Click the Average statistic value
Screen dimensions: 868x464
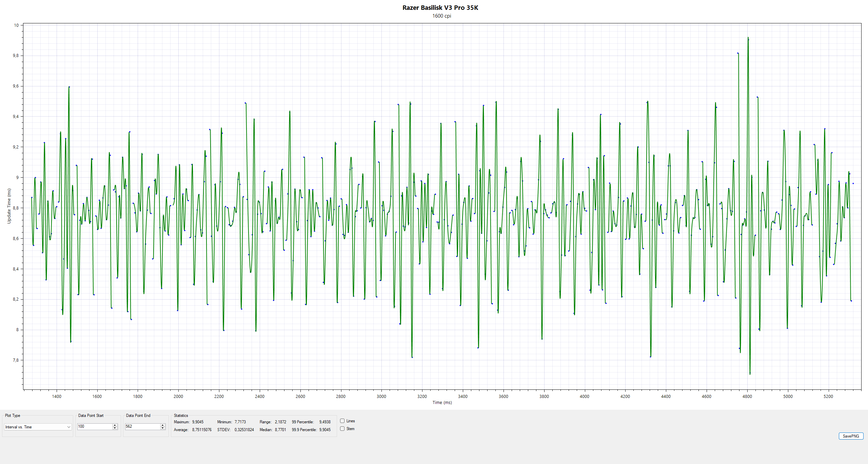(202, 430)
